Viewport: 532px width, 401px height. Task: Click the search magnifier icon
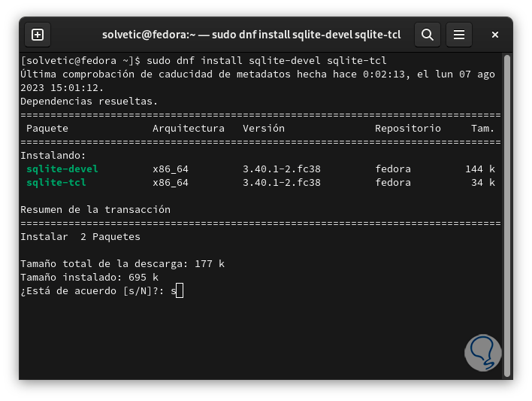427,34
